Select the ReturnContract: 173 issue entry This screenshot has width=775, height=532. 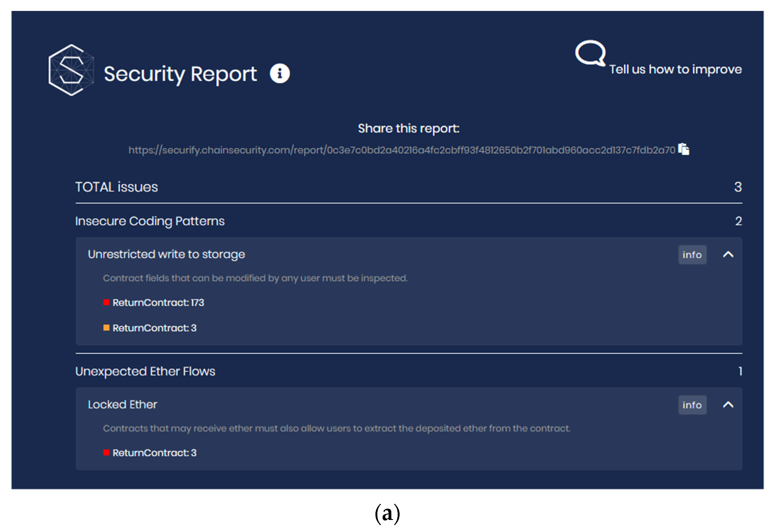pyautogui.click(x=158, y=302)
